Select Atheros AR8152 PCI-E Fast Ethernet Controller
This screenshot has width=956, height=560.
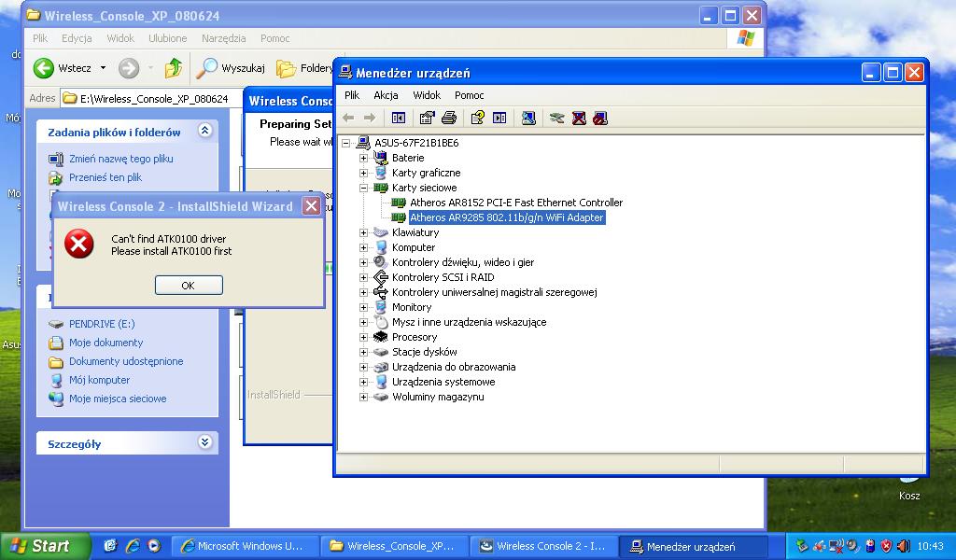coord(515,203)
